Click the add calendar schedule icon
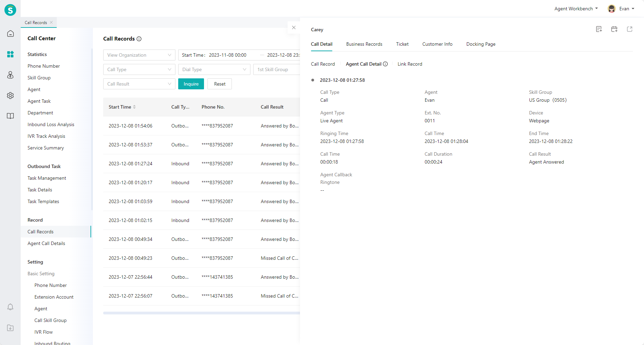Viewport: 644px width, 345px height. 614,29
